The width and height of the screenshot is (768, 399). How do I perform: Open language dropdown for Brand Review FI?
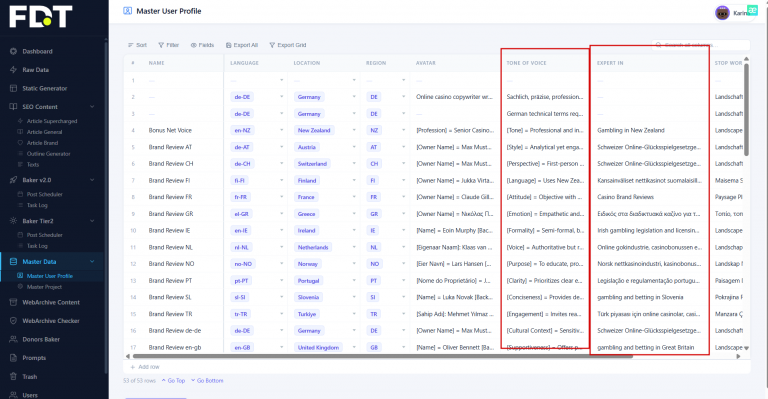[x=282, y=181]
